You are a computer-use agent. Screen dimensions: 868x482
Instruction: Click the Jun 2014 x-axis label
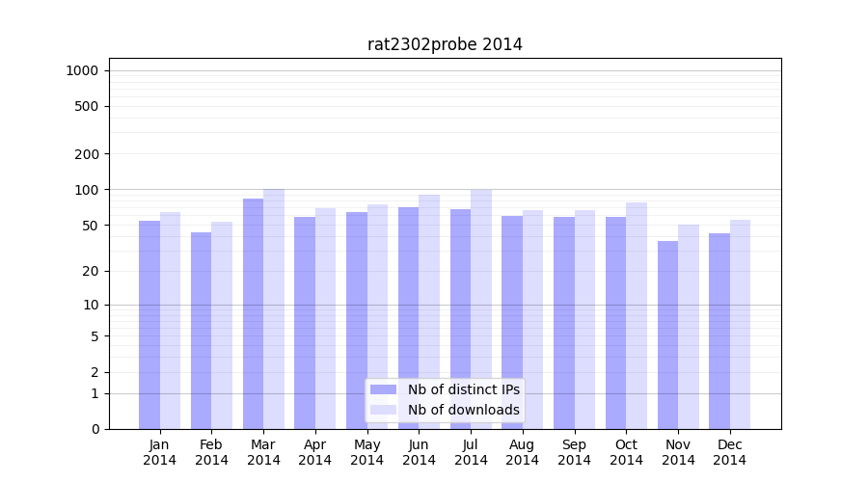[419, 452]
